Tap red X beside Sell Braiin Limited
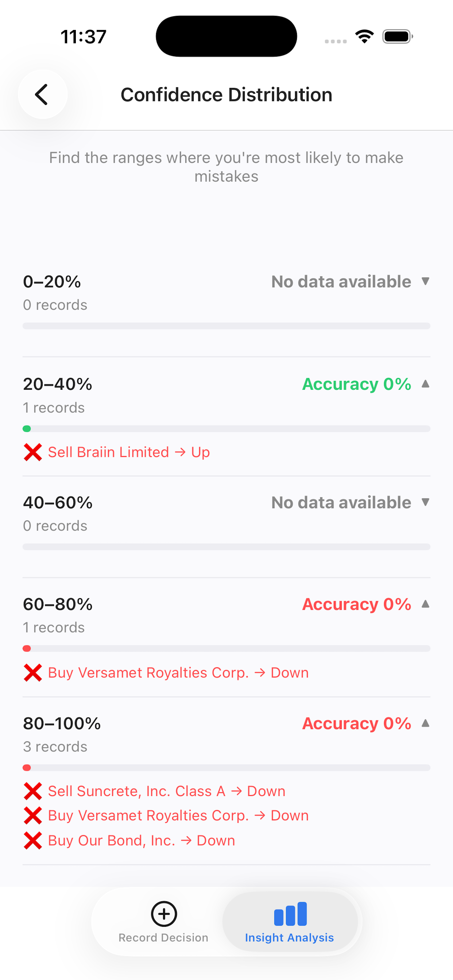Viewport: 453px width, 980px height. [33, 452]
